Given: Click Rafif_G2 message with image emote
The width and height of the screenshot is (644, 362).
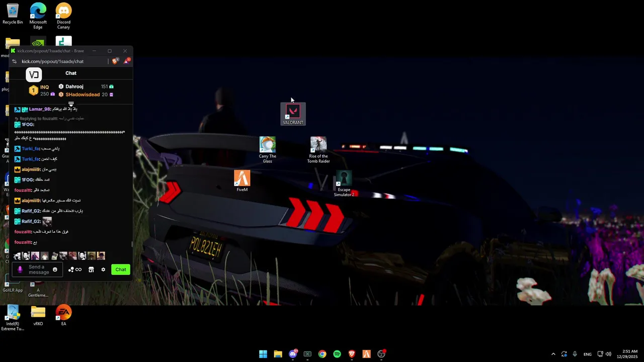Looking at the screenshot, I should click(33, 221).
